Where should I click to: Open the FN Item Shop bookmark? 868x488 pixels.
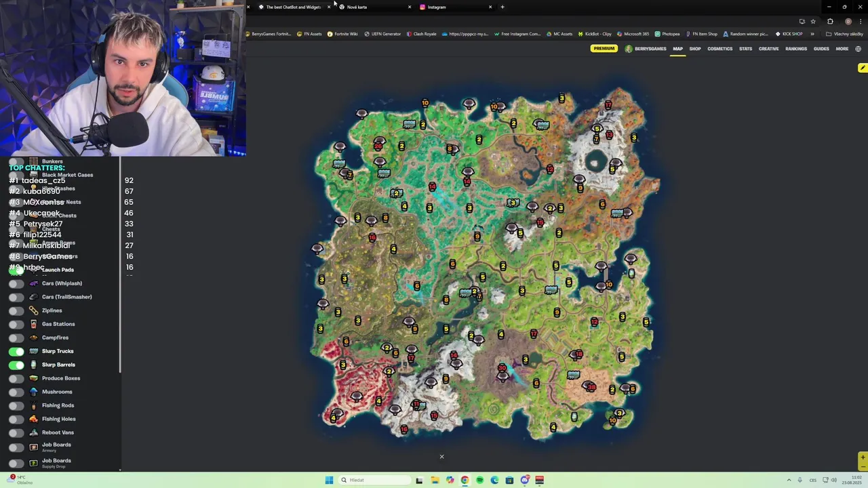[701, 34]
